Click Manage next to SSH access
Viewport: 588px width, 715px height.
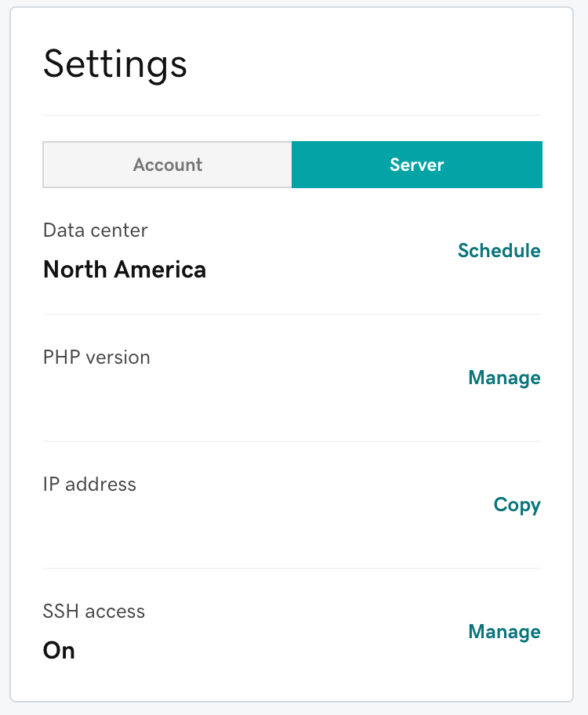pyautogui.click(x=504, y=632)
